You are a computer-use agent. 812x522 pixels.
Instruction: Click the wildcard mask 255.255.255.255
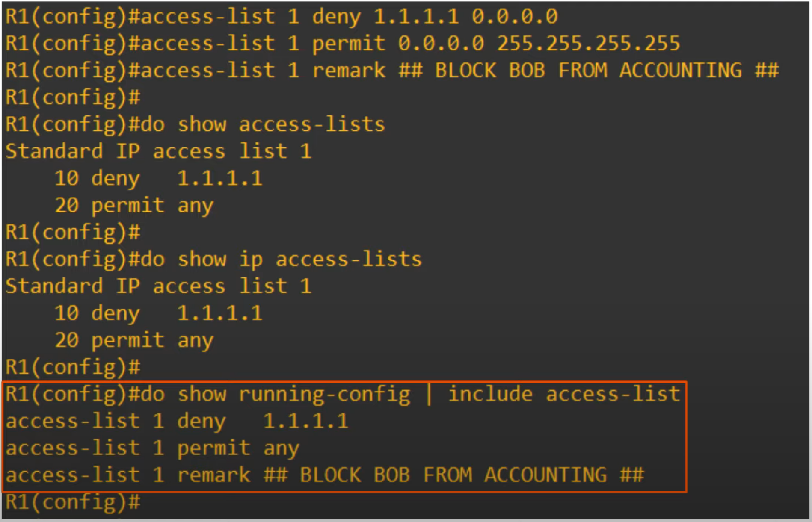588,44
